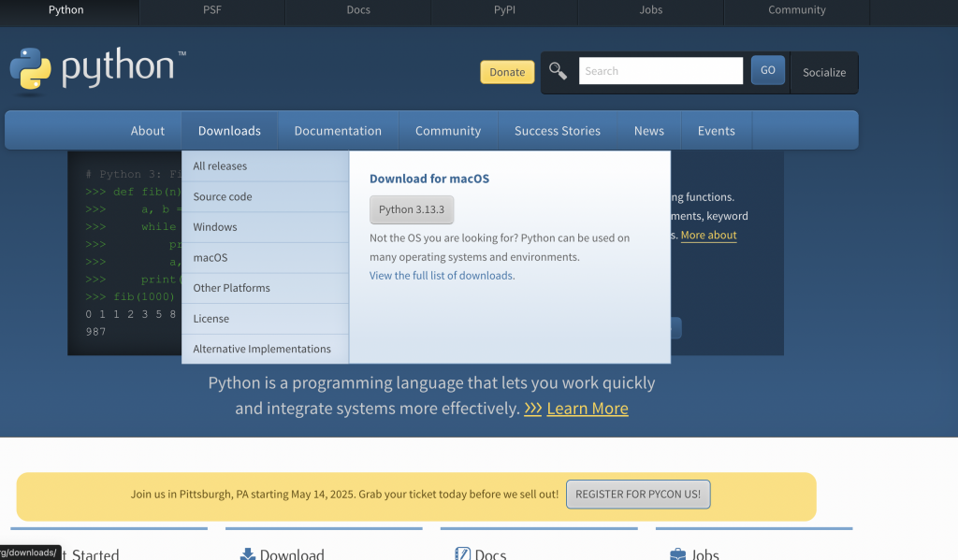Open the Docs tab in top bar

click(x=358, y=9)
